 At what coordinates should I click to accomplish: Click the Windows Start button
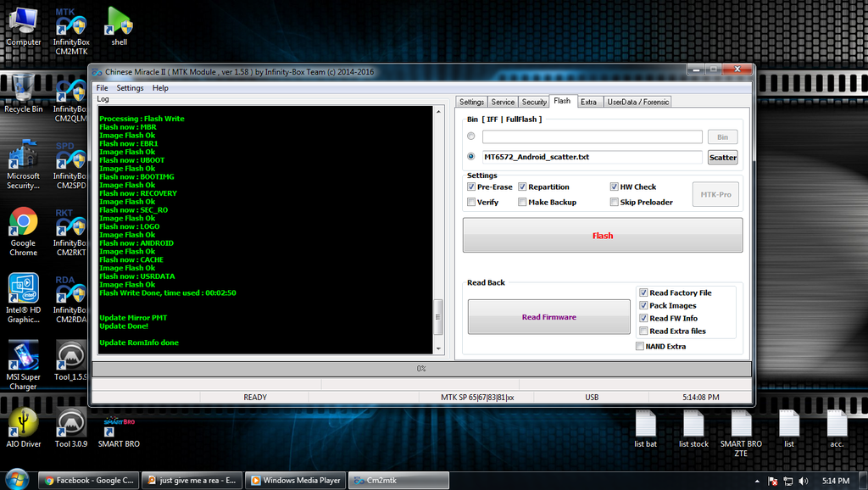(x=17, y=480)
